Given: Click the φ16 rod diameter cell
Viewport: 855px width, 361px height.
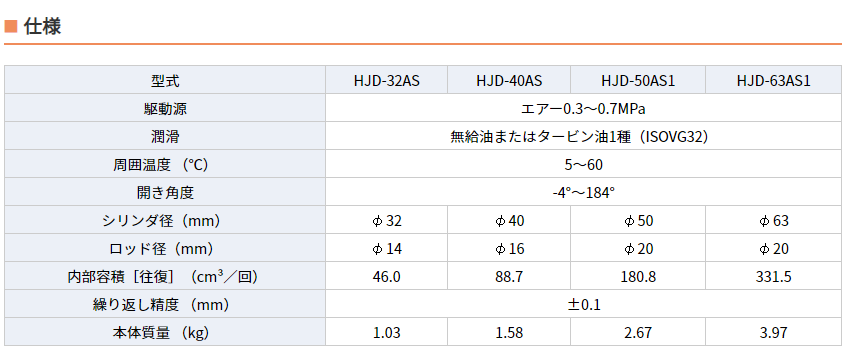Looking at the screenshot, I should click(x=509, y=249).
